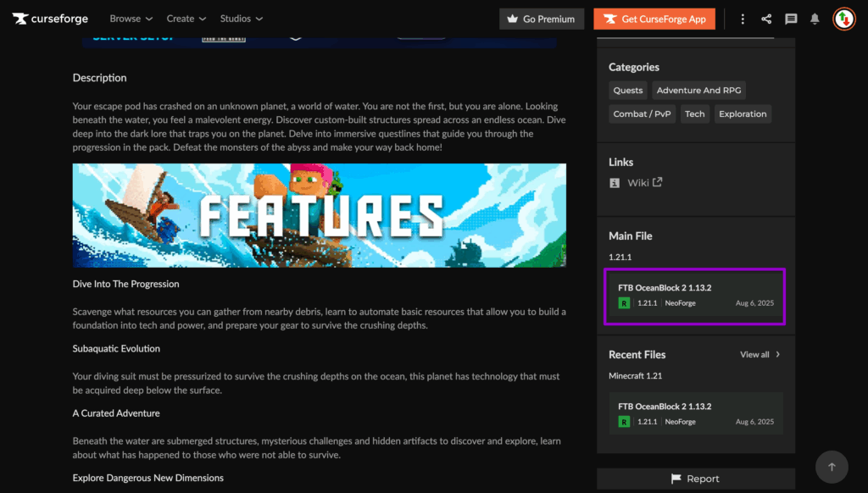Open the Browse dropdown
Viewport: 868px width, 493px height.
coord(131,18)
